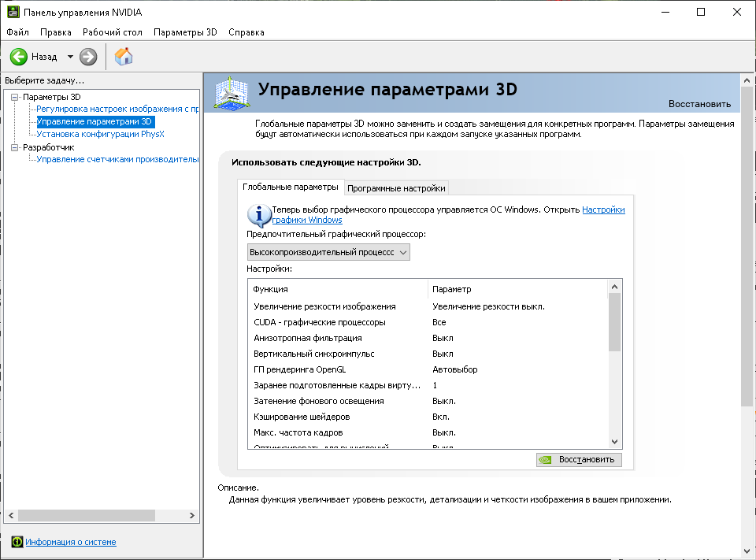The width and height of the screenshot is (756, 560).
Task: Select Макс. частота кадров row
Action: tap(428, 432)
